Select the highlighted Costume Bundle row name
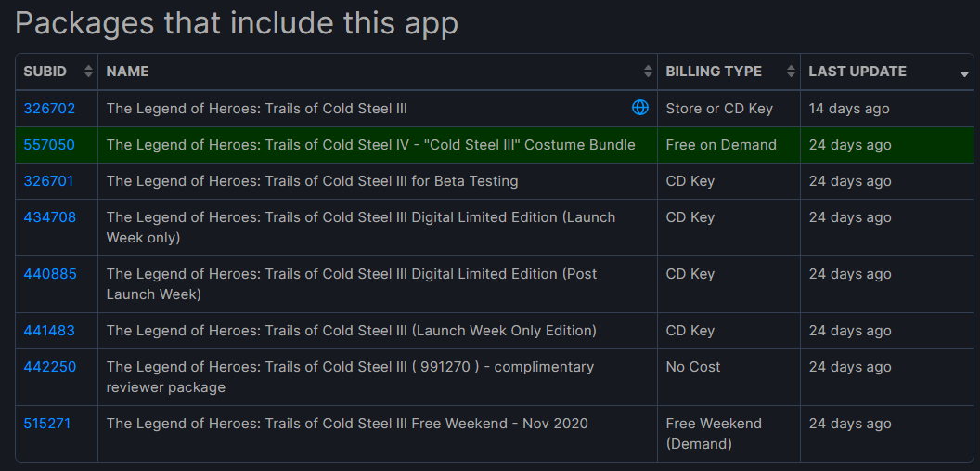The width and height of the screenshot is (980, 471). tap(370, 145)
